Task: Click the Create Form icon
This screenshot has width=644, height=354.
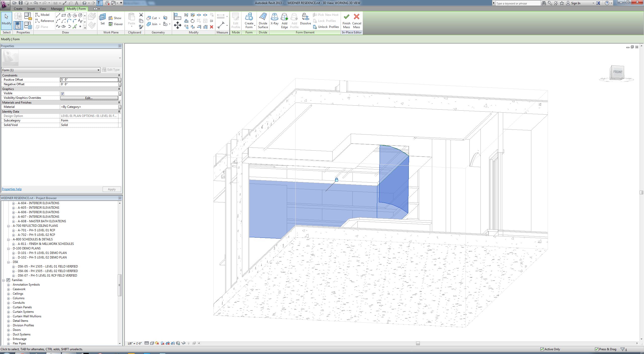Action: point(249,17)
